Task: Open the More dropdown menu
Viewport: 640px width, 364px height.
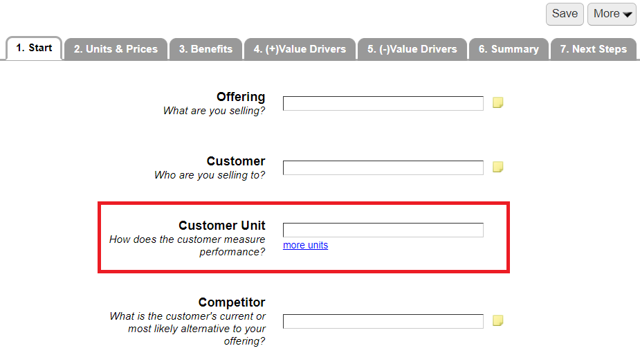Action: click(x=612, y=14)
